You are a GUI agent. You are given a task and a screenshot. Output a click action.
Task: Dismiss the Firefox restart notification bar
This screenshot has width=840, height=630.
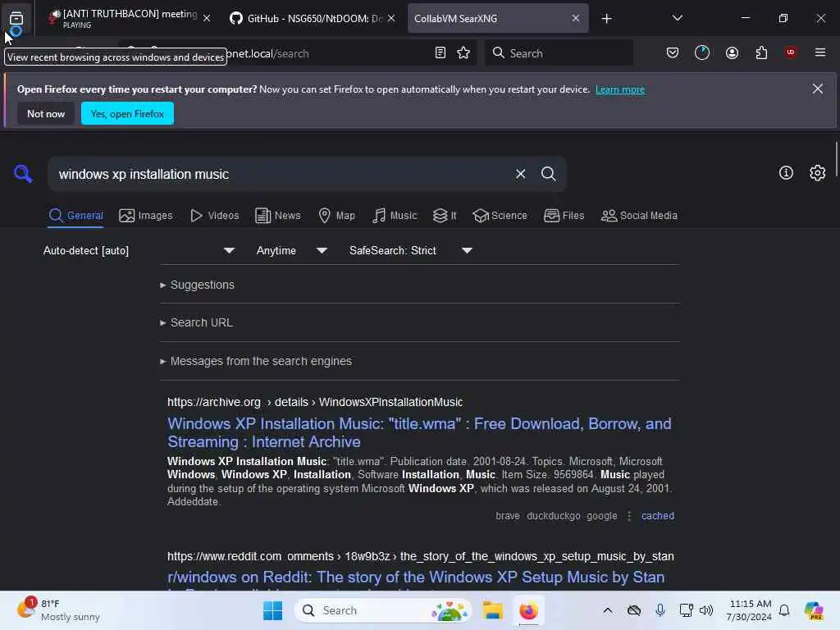tap(818, 89)
